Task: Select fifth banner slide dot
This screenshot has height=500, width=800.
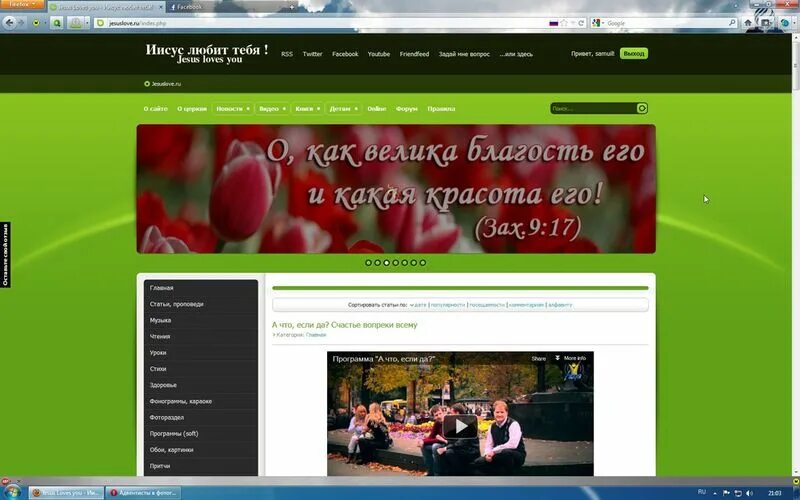Action: point(405,263)
